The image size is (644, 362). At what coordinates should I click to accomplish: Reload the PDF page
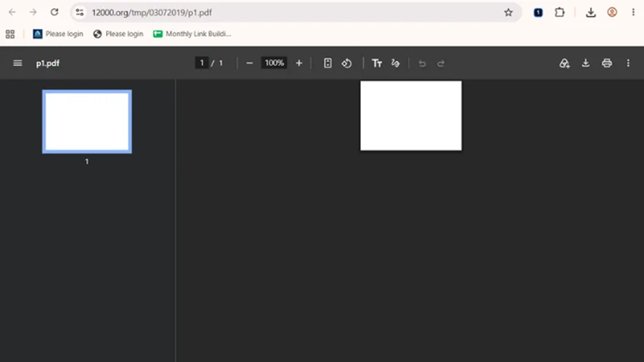54,12
